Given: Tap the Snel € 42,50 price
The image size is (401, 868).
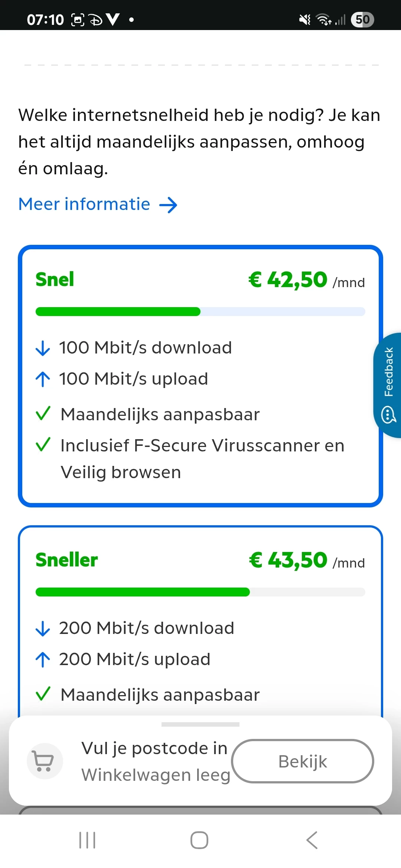Looking at the screenshot, I should (x=288, y=280).
